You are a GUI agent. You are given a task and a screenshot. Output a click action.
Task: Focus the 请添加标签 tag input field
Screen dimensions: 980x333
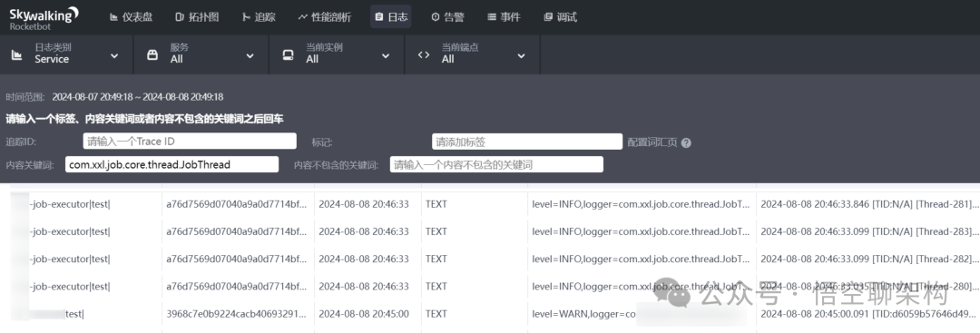[527, 142]
